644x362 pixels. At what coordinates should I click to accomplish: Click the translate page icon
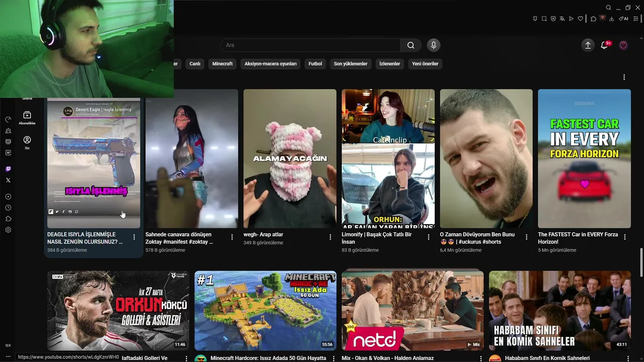tap(562, 19)
